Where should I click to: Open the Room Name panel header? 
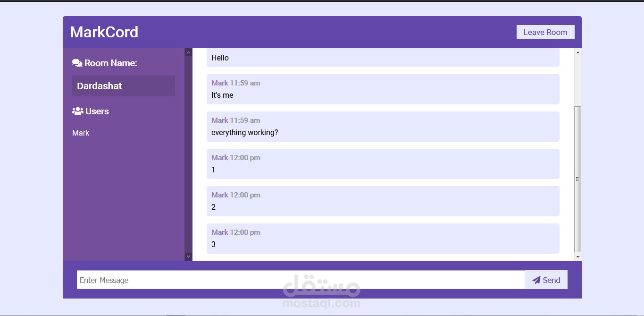pos(105,62)
